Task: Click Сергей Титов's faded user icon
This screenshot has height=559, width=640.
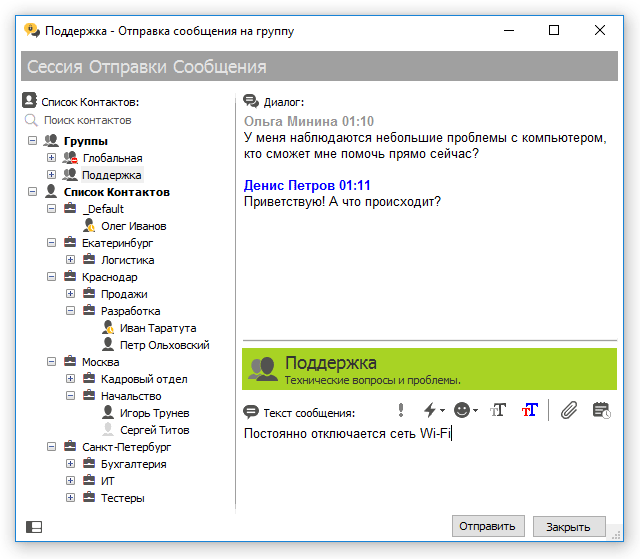Action: pyautogui.click(x=108, y=429)
